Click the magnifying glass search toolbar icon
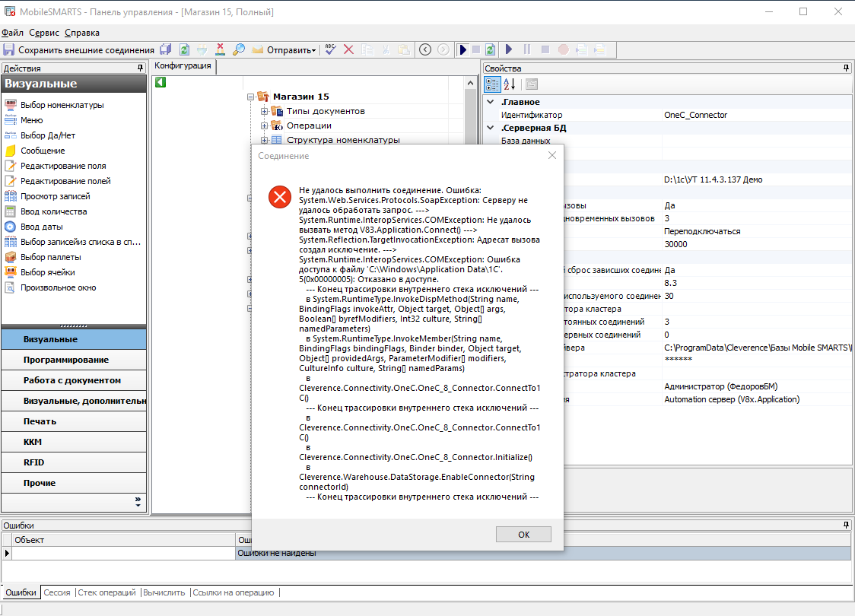Screen dimensions: 855x616 click(x=238, y=49)
